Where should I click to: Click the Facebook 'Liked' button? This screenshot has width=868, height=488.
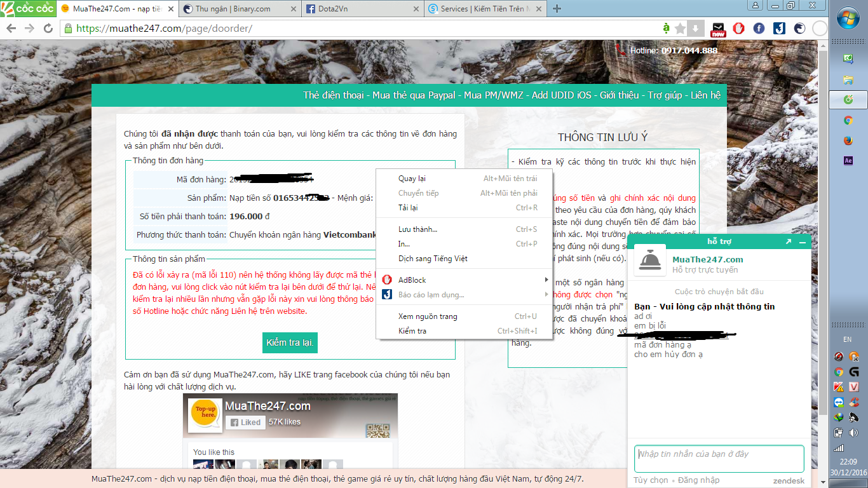tap(246, 422)
